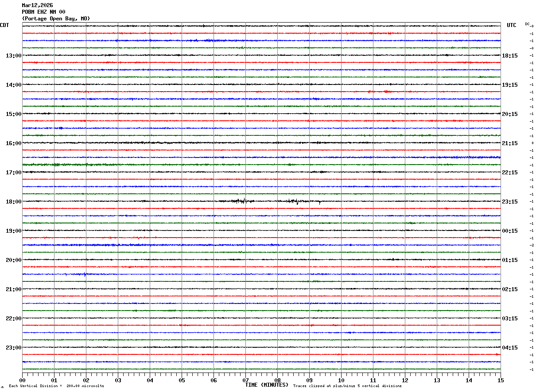Image resolution: width=536 pixels, height=392 pixels.
Task: Click the '21:15' UTC time label
Action: (x=510, y=143)
